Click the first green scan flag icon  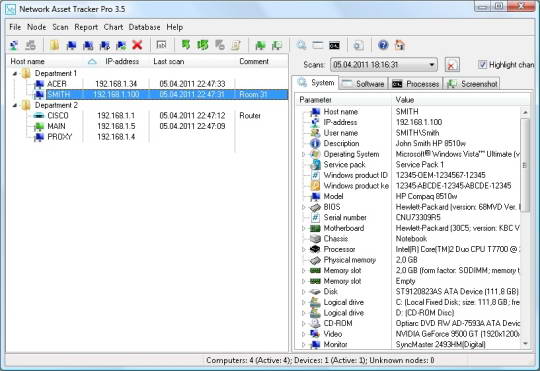[186, 45]
